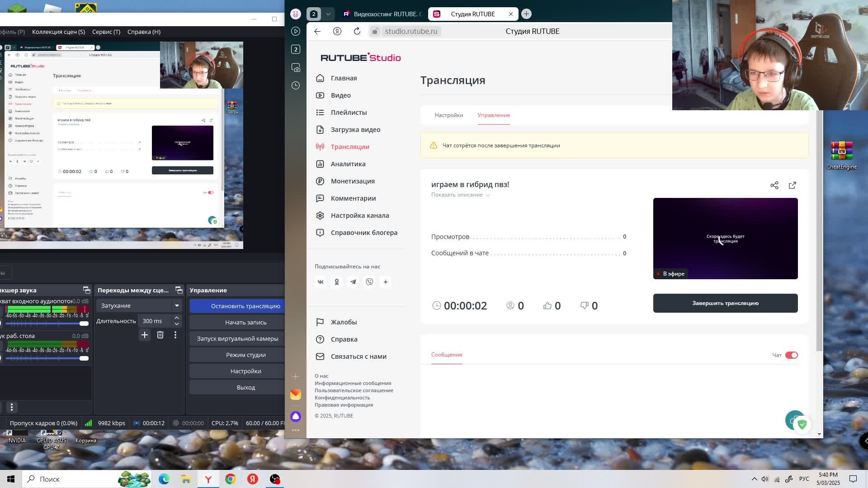Add new transition plus icon in OBS
Viewport: 868px width, 488px height.
click(x=145, y=335)
